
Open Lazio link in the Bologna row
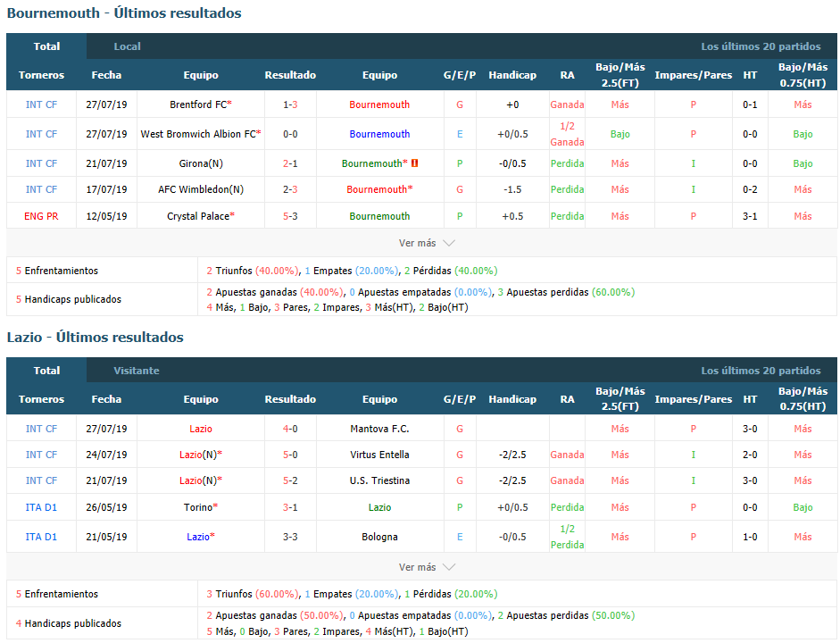coord(200,537)
